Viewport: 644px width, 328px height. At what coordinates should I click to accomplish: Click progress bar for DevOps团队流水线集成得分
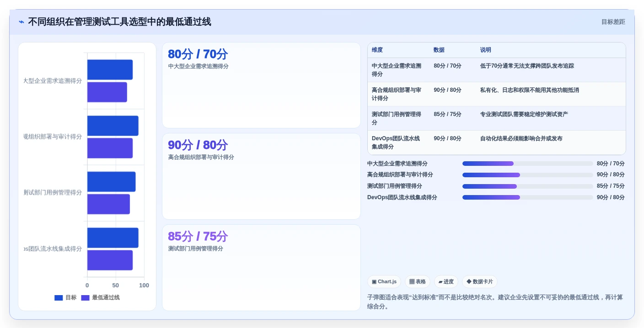527,197
